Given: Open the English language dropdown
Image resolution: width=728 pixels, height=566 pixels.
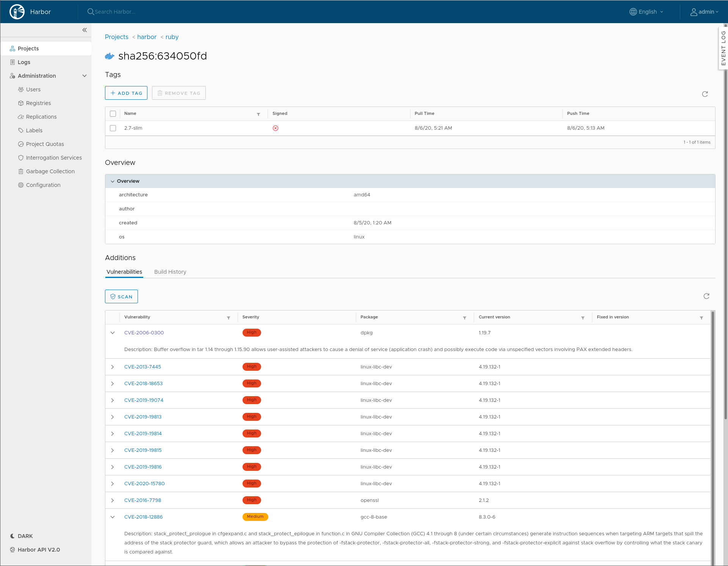Looking at the screenshot, I should coord(647,12).
